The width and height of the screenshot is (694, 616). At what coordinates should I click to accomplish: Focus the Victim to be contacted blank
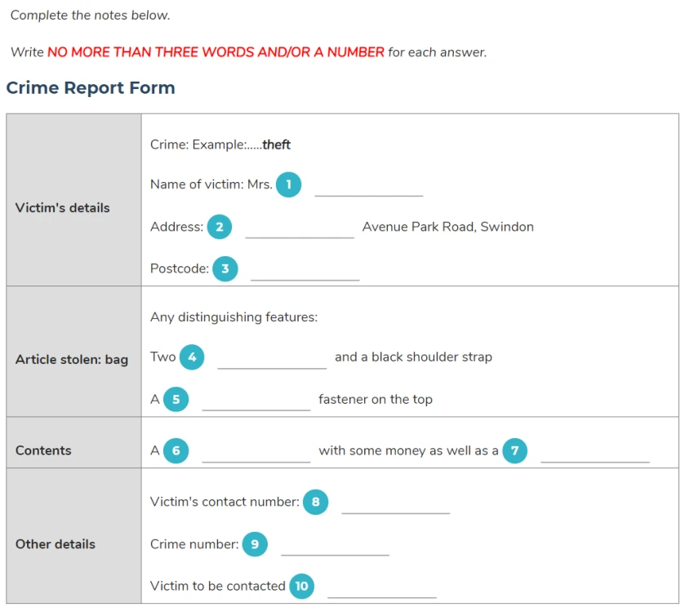[x=382, y=588]
